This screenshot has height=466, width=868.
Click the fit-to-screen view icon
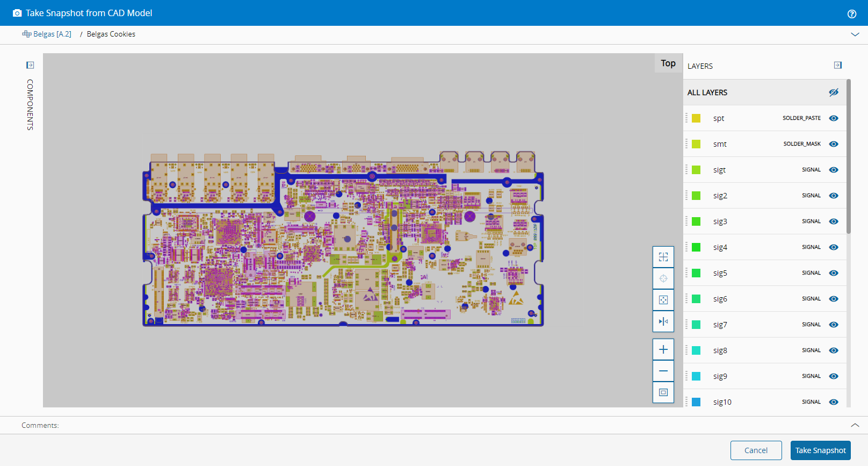(x=663, y=392)
